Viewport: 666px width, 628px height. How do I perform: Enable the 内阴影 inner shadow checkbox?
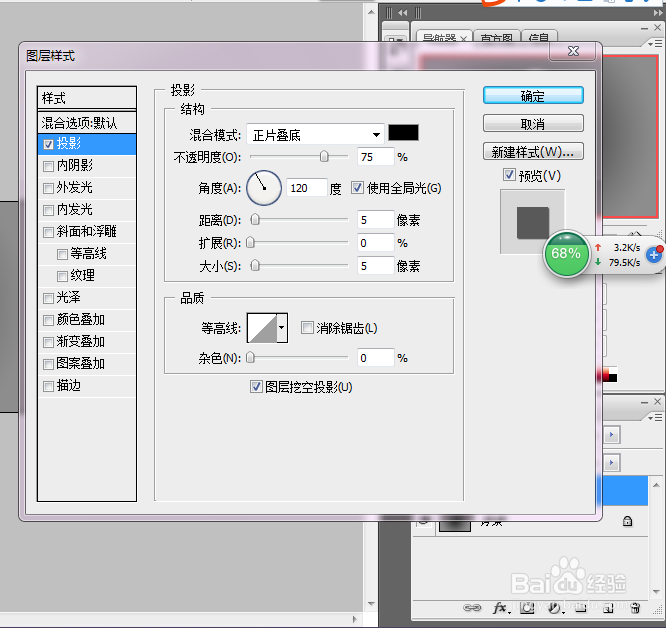click(x=48, y=166)
